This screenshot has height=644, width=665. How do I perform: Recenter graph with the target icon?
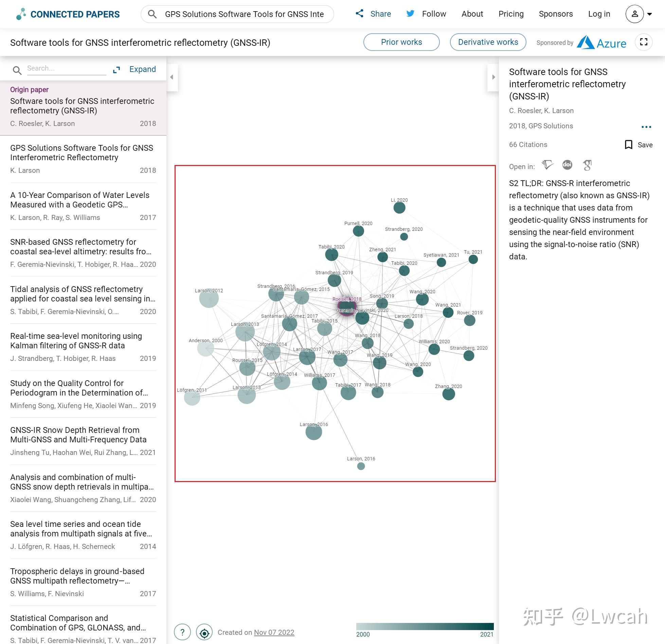[204, 633]
